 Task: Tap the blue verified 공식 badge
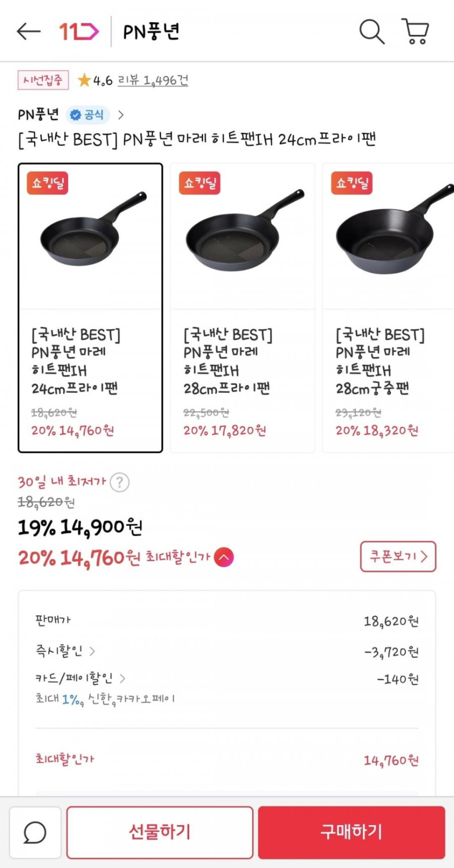(88, 115)
